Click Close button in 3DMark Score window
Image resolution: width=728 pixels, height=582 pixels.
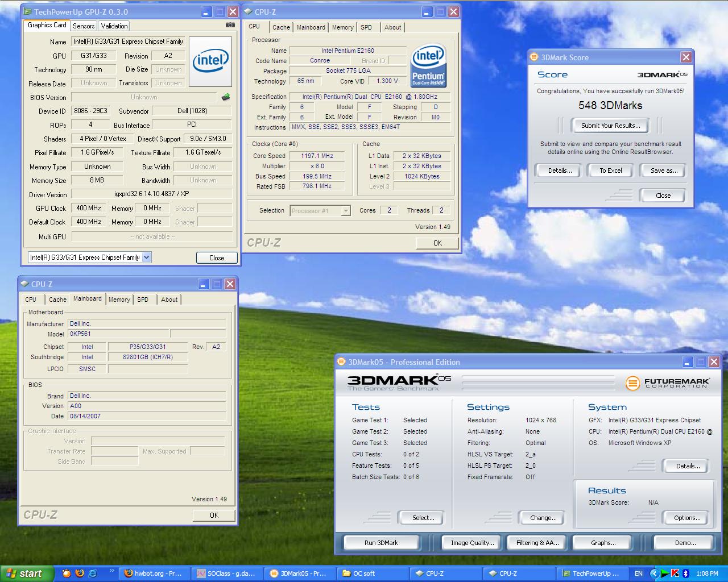coord(663,196)
